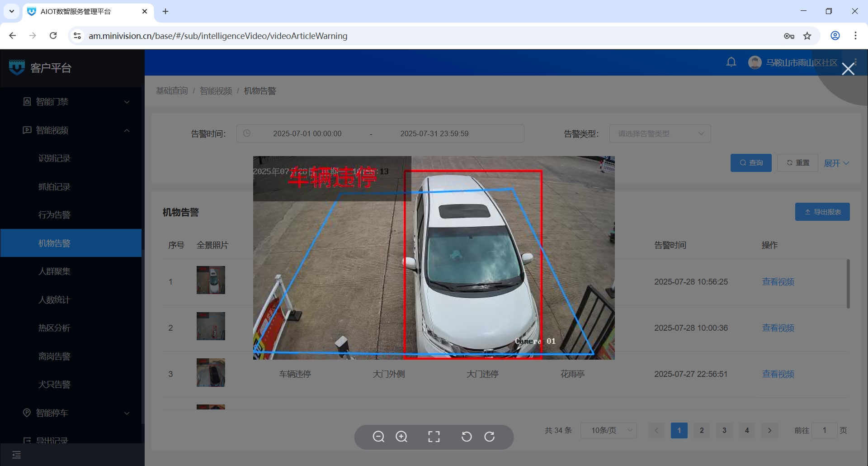Collapse the sidebar menu icon
Screen dimensions: 868x466
(x=17, y=455)
